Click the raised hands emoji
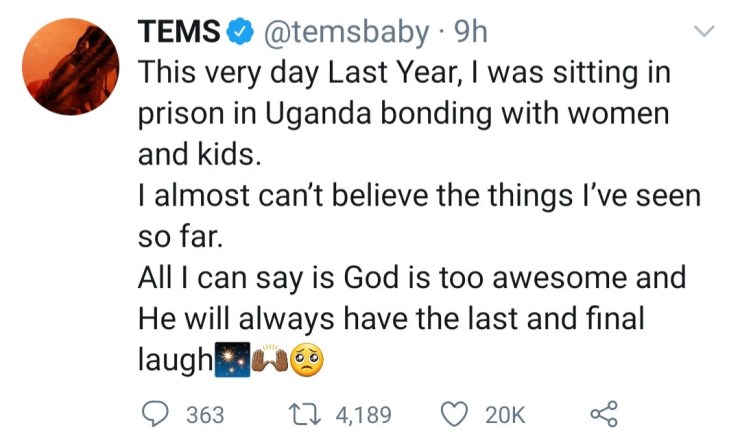This screenshot has width=740, height=447. [x=271, y=359]
